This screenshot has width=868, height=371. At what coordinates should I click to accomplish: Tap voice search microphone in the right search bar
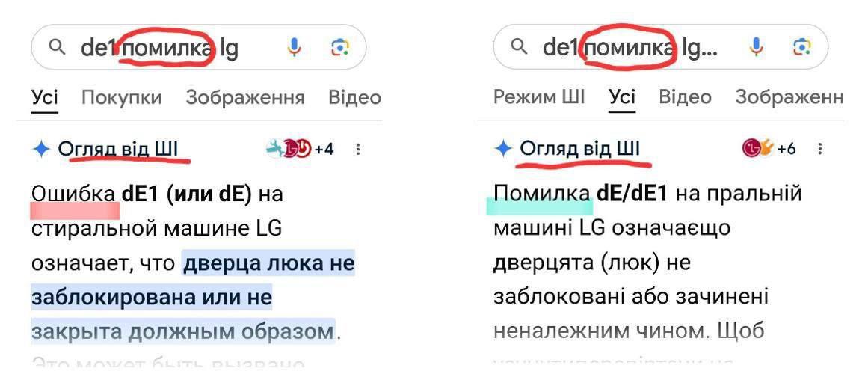coord(756,48)
